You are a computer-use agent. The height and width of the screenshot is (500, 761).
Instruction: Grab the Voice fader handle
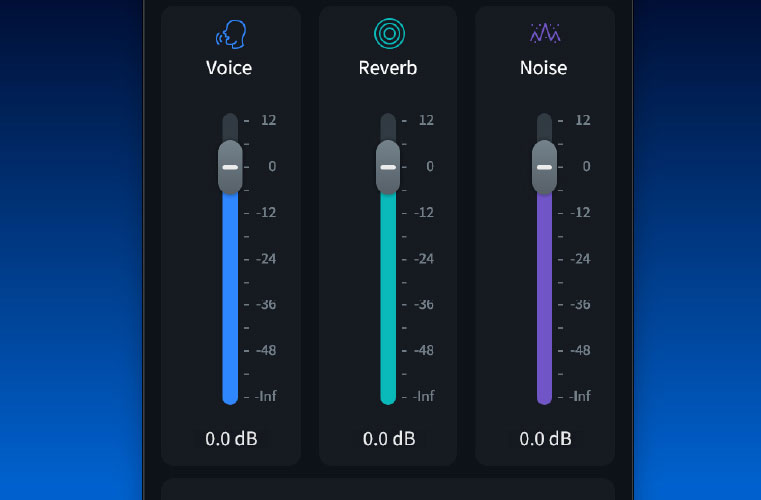(230, 167)
